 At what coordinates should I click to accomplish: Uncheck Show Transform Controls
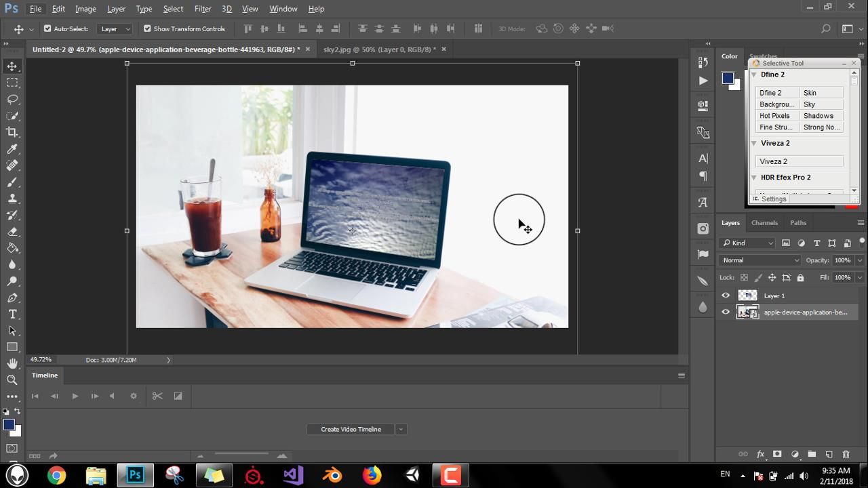pyautogui.click(x=147, y=28)
